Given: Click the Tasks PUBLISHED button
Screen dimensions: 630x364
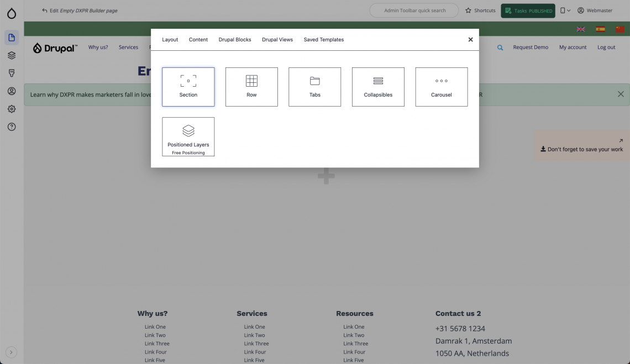Looking at the screenshot, I should [528, 11].
